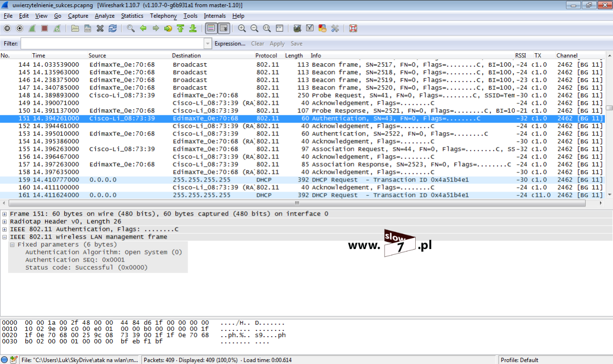
Task: Select packet 159 DHCP Request row
Action: (x=303, y=180)
